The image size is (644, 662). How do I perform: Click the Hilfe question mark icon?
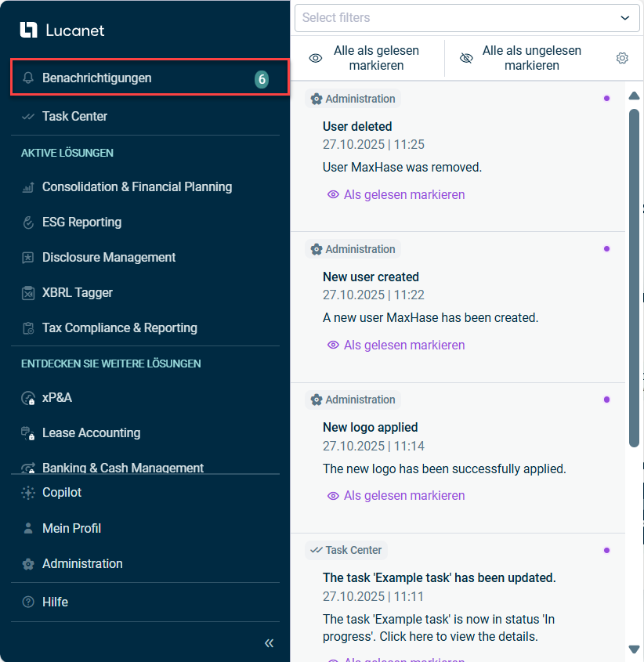tap(28, 602)
